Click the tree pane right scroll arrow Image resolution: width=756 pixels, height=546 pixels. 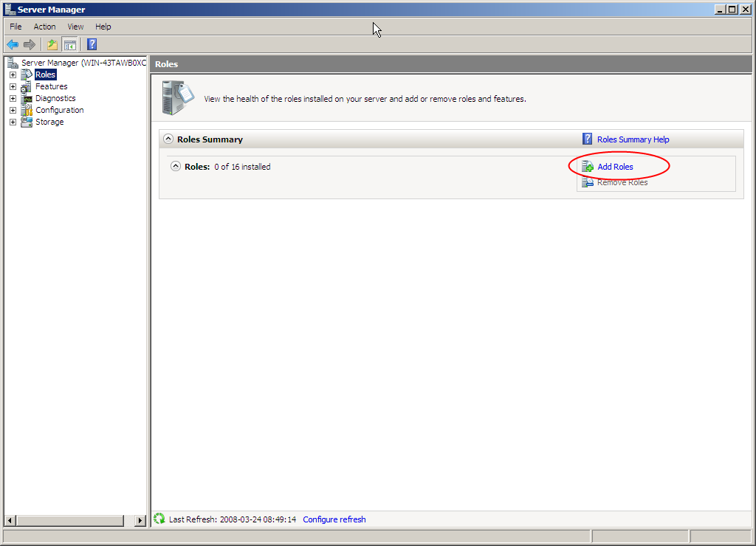click(140, 520)
